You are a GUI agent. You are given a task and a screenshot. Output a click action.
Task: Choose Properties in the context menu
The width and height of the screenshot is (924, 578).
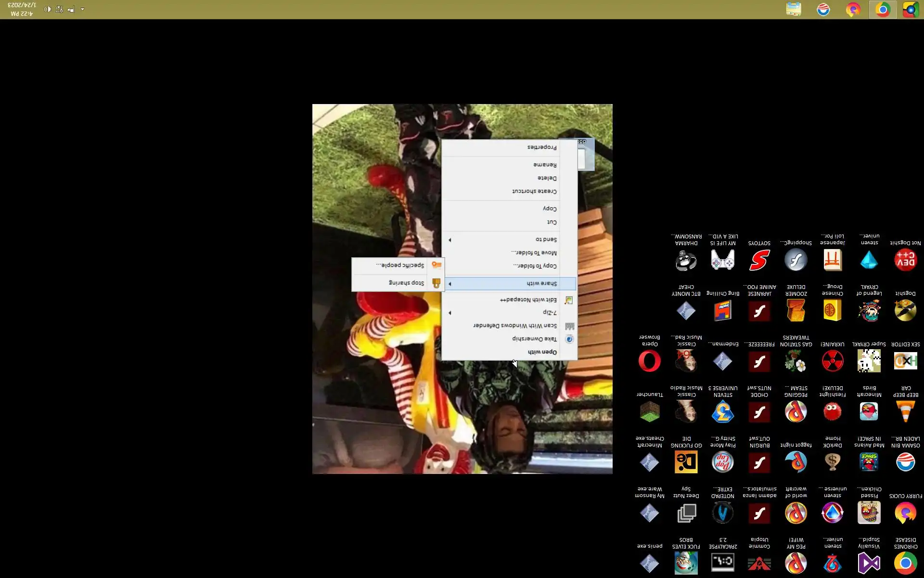(x=541, y=147)
